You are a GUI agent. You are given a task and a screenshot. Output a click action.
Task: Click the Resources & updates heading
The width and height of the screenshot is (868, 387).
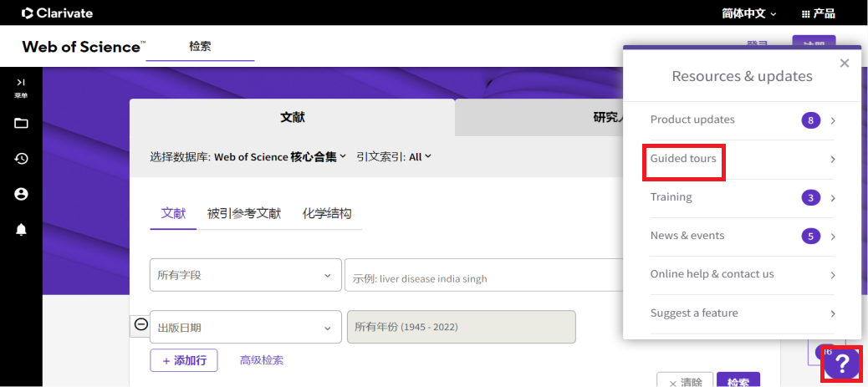[x=742, y=76]
